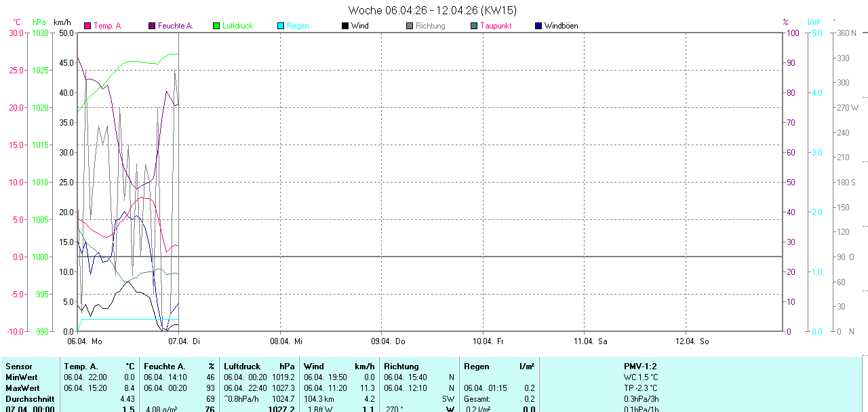Viewport: 868px width, 412px height.
Task: Click the pink Temp. A. legend square
Action: pyautogui.click(x=87, y=26)
